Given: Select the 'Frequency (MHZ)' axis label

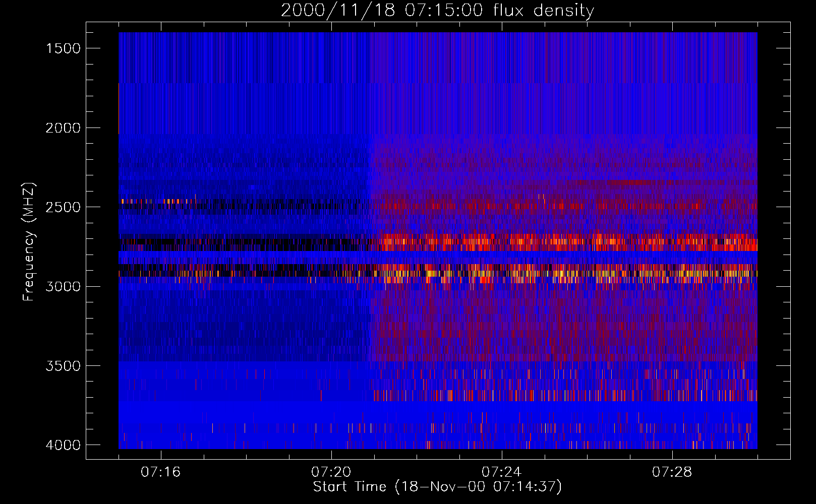Looking at the screenshot, I should point(29,242).
